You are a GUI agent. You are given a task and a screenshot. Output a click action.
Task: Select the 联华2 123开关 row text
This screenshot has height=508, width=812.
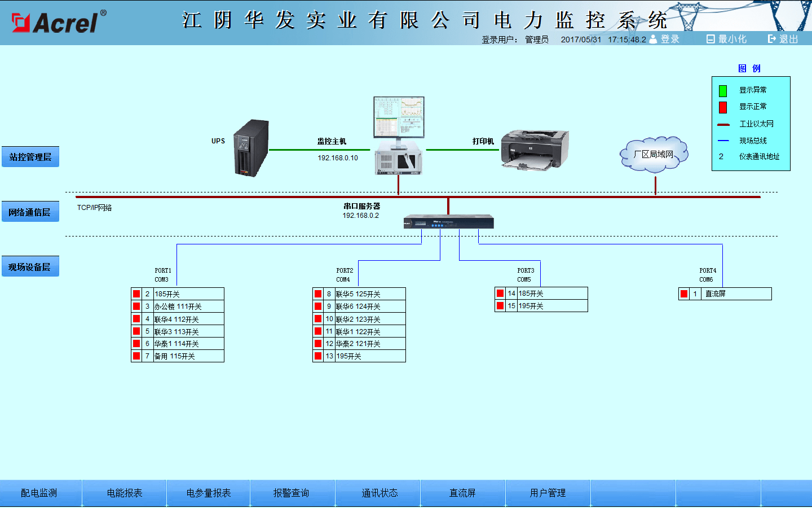click(x=358, y=319)
